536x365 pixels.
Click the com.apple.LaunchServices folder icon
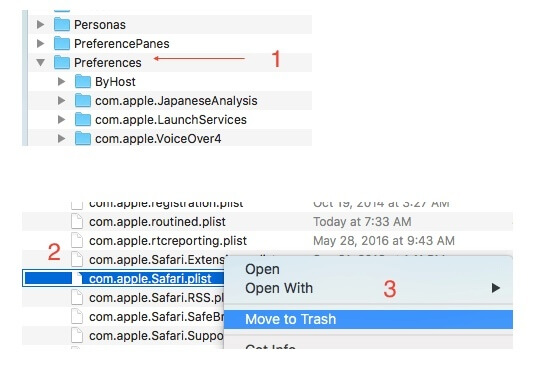click(x=83, y=119)
